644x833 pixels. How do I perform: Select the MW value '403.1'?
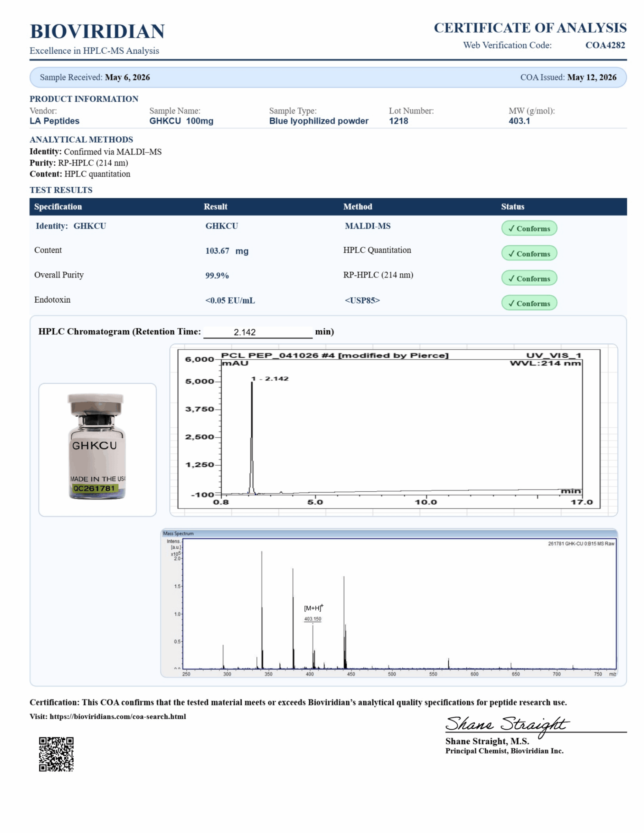520,121
